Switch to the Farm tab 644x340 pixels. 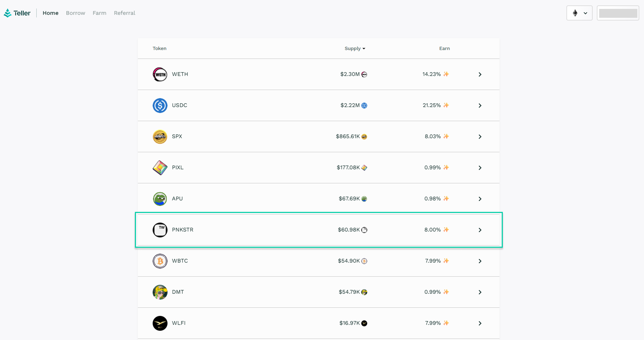pyautogui.click(x=99, y=13)
